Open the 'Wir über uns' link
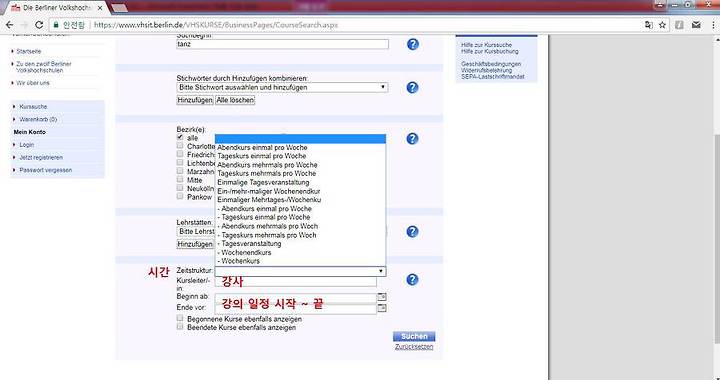 pyautogui.click(x=33, y=83)
